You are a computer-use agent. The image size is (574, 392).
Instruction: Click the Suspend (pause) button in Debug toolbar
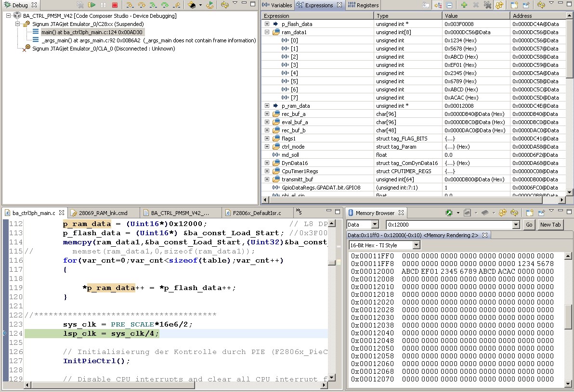tap(103, 5)
